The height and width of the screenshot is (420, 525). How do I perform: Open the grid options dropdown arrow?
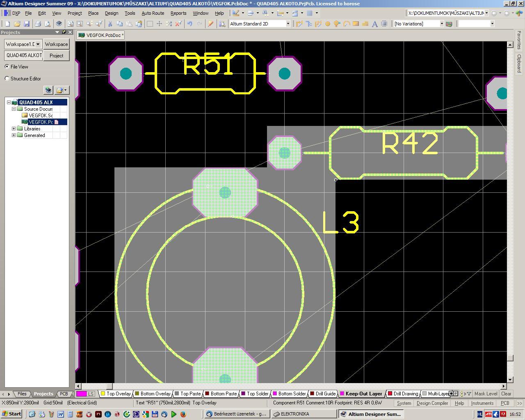[317, 13]
